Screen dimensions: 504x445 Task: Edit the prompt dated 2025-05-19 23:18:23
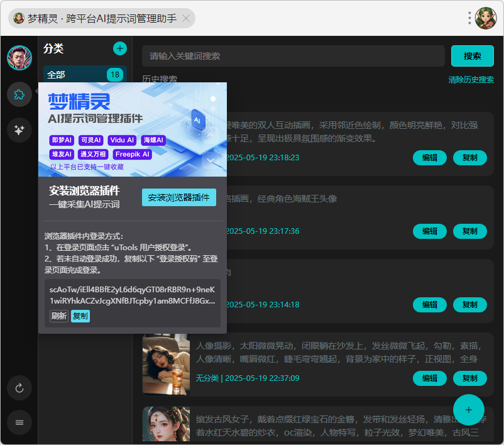point(430,158)
